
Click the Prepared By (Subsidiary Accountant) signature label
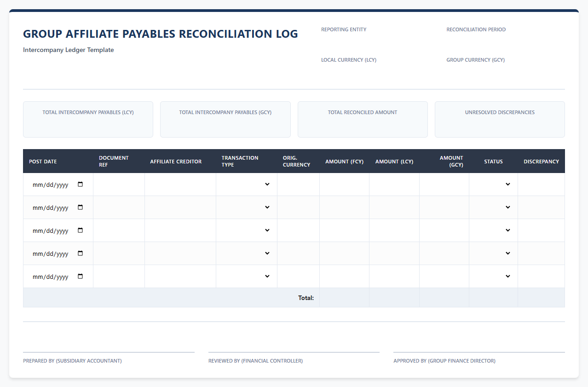pyautogui.click(x=72, y=361)
